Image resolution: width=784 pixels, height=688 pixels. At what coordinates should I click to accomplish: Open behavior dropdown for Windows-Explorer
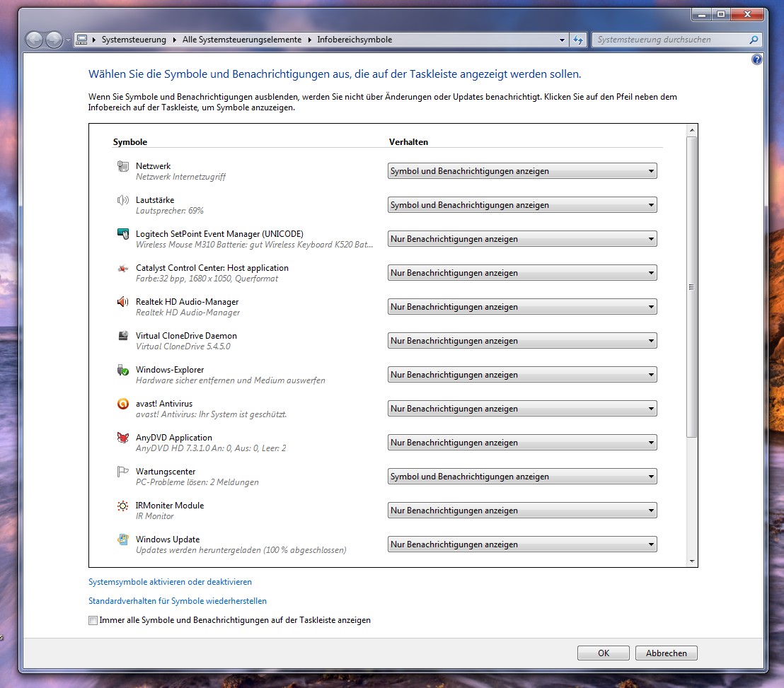(x=522, y=375)
